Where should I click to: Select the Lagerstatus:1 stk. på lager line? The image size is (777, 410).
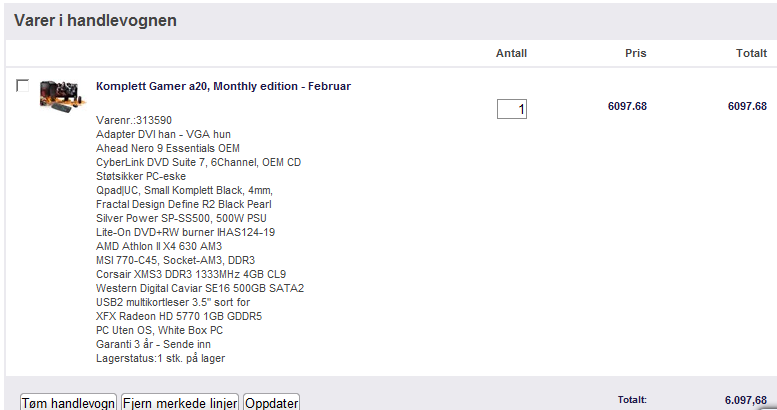pyautogui.click(x=161, y=358)
